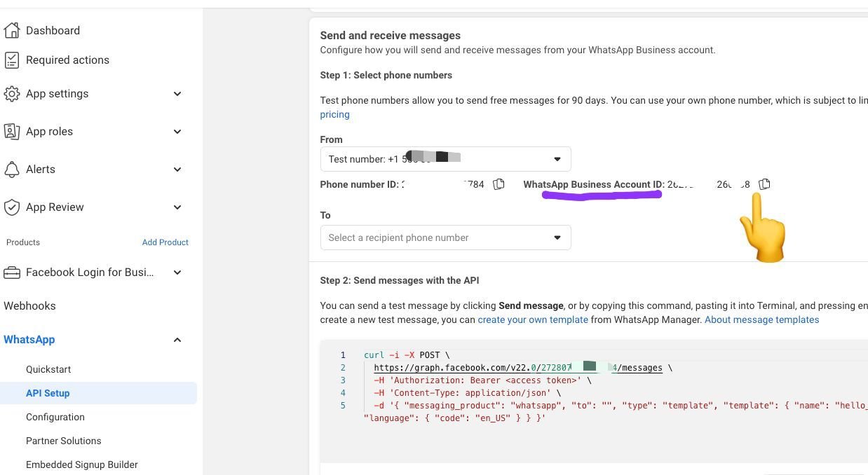Collapse the WhatsApp sidebar section
Screen dimensions: 868x475
[177, 339]
